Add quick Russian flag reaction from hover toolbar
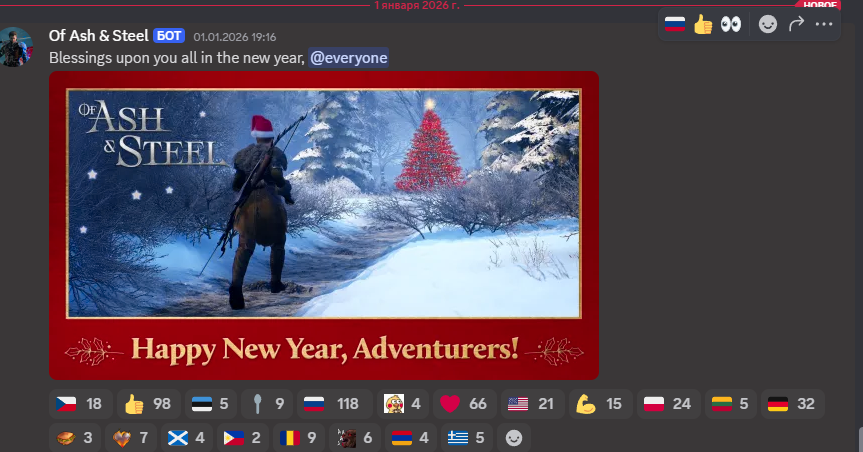Screen dimensions: 863x452 675,24
